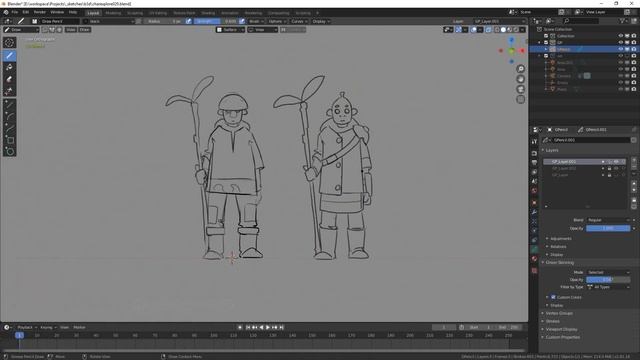640x360 pixels.
Task: Toggle lock icon of second GP layer
Action: click(x=609, y=168)
